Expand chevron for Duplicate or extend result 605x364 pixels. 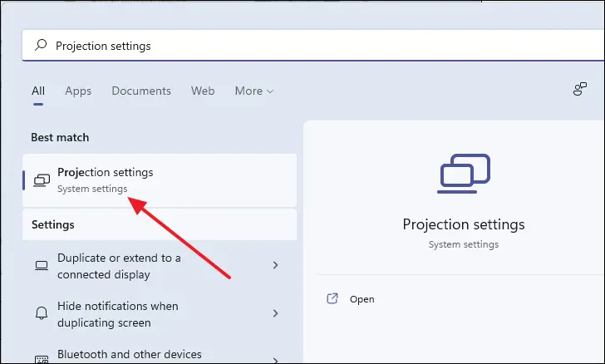click(x=276, y=265)
